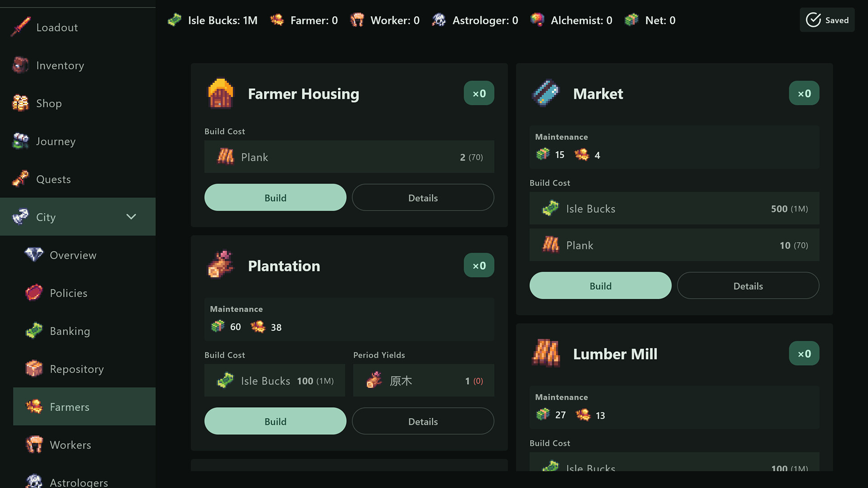
Task: Click the City gem icon
Action: pyautogui.click(x=20, y=216)
